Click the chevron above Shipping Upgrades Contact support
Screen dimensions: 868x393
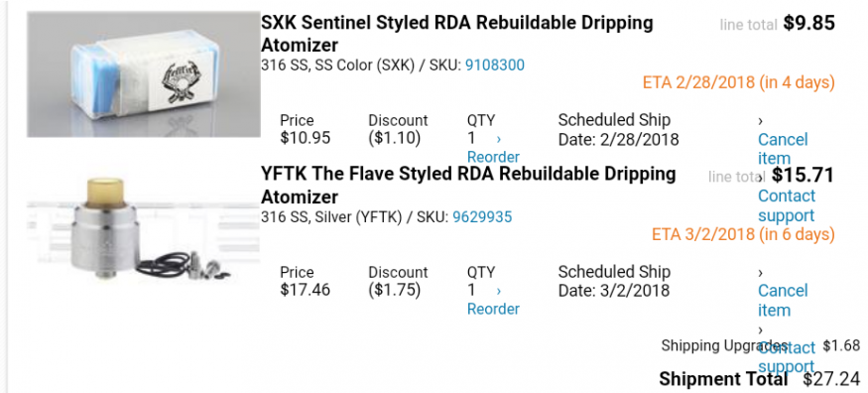click(x=761, y=329)
